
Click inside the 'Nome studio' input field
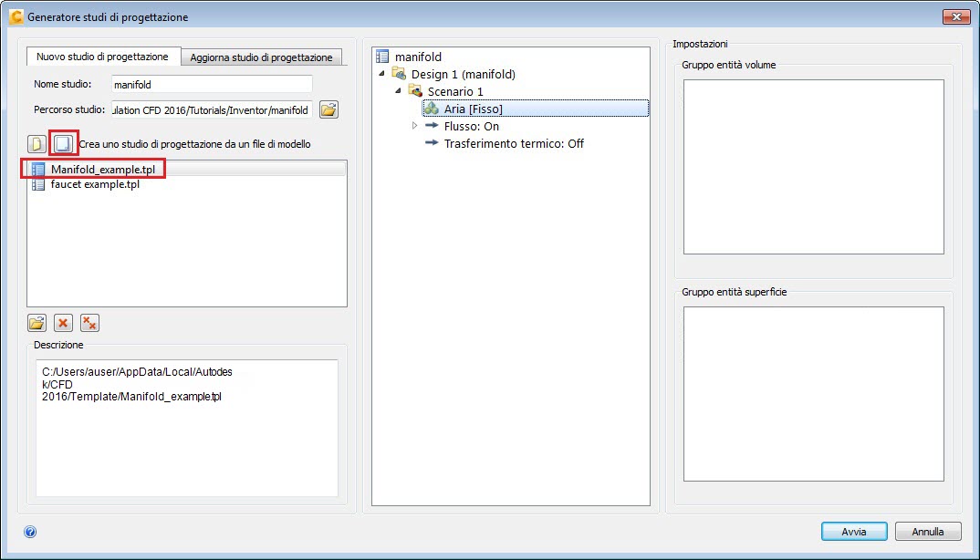[210, 84]
